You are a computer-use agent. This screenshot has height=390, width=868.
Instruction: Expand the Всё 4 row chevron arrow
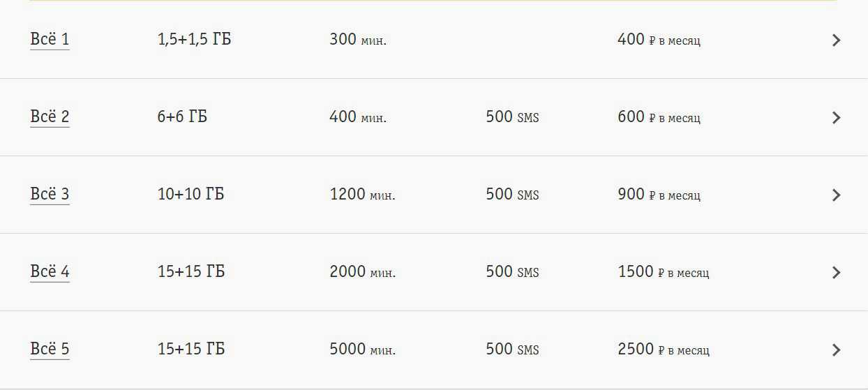(x=836, y=273)
